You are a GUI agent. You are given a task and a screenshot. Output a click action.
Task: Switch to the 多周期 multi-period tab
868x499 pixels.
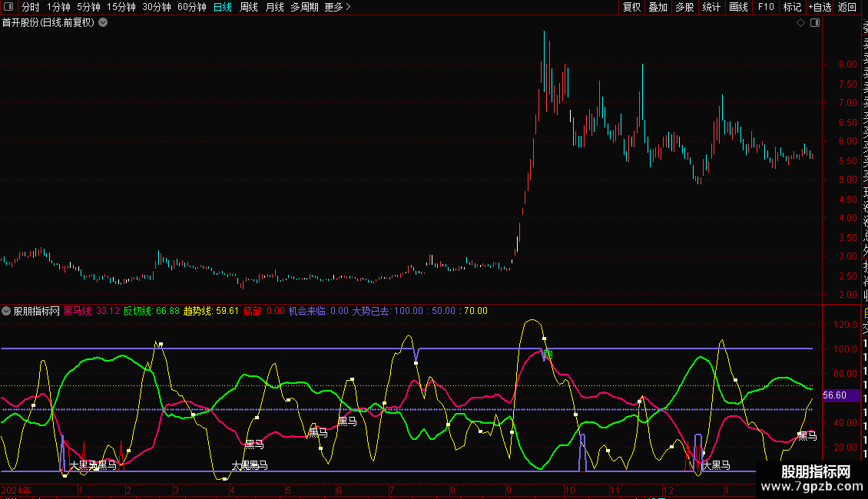304,7
